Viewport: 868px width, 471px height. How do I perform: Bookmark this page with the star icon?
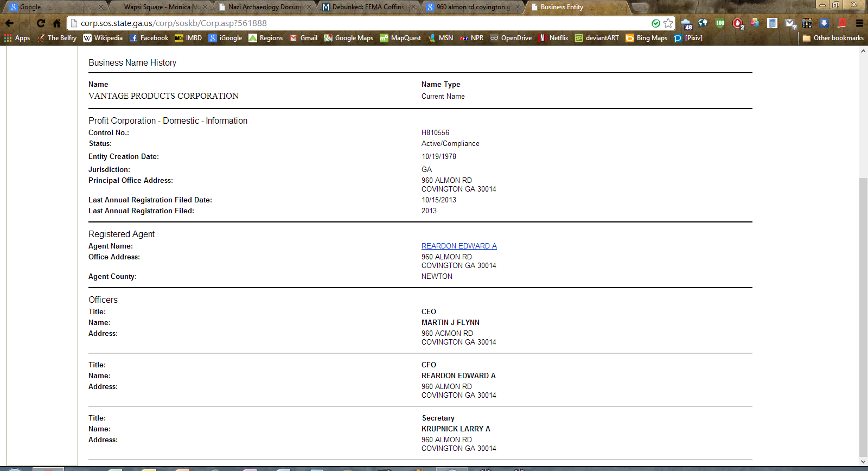tap(668, 23)
